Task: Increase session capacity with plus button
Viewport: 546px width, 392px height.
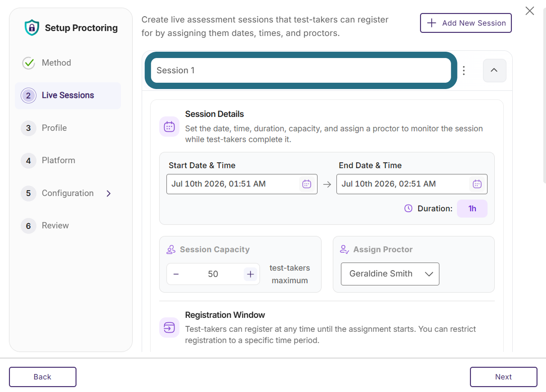Action: tap(251, 274)
